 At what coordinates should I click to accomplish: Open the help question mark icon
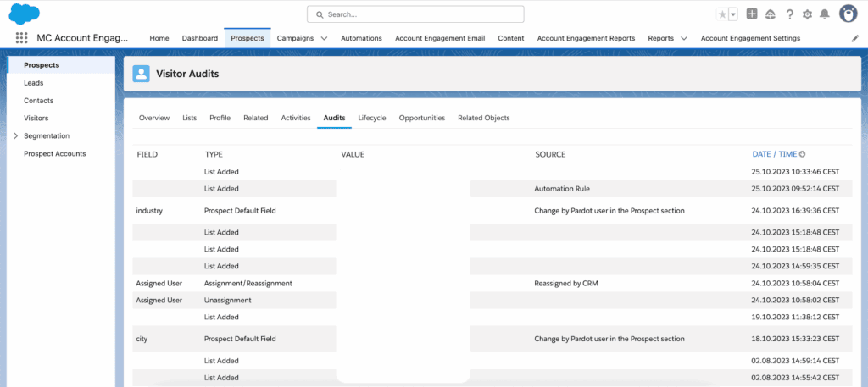coord(790,14)
